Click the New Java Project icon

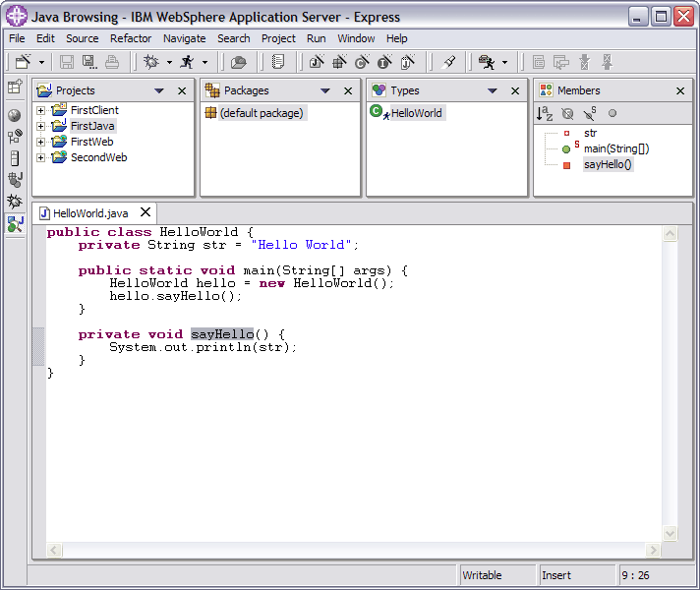317,62
